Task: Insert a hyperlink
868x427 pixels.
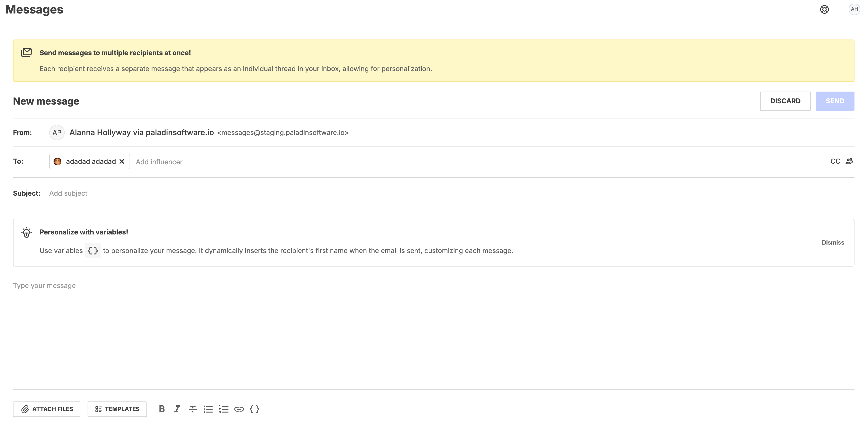Action: click(239, 409)
